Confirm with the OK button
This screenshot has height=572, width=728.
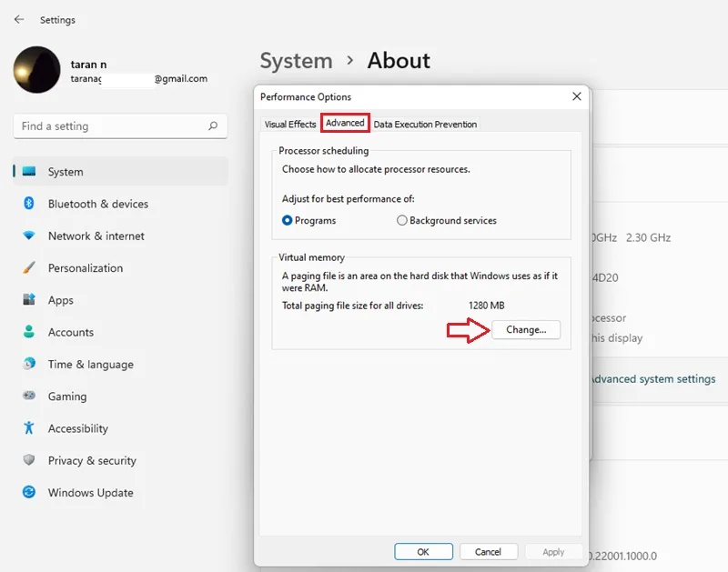point(423,552)
